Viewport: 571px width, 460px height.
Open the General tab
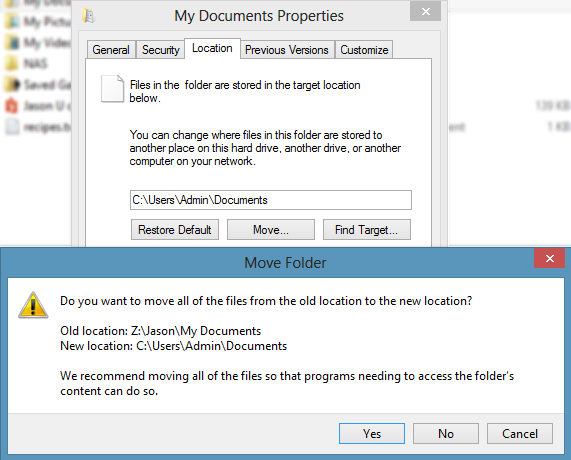point(111,50)
